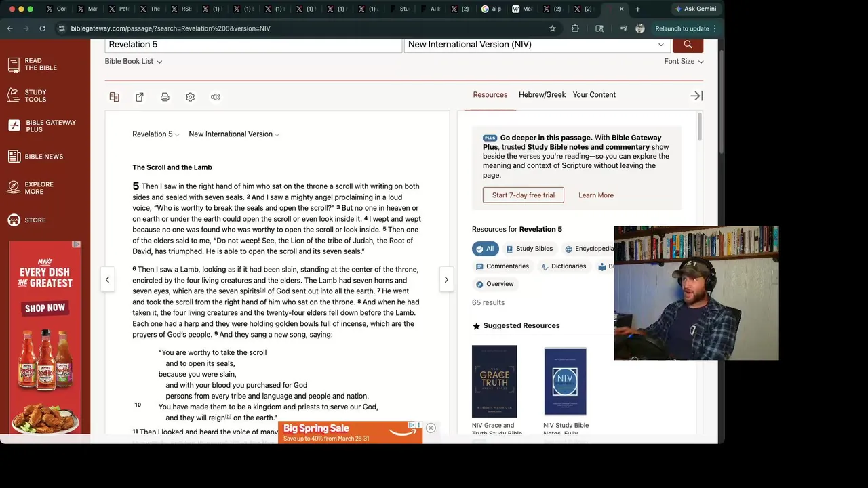Close the active browser tab
Screen dimensions: 868x488
pyautogui.click(x=621, y=9)
